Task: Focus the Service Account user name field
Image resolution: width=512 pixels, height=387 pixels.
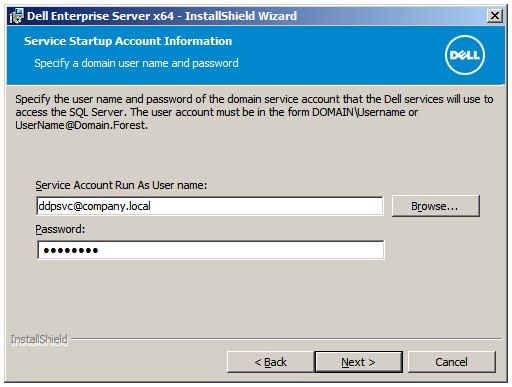Action: coord(210,206)
